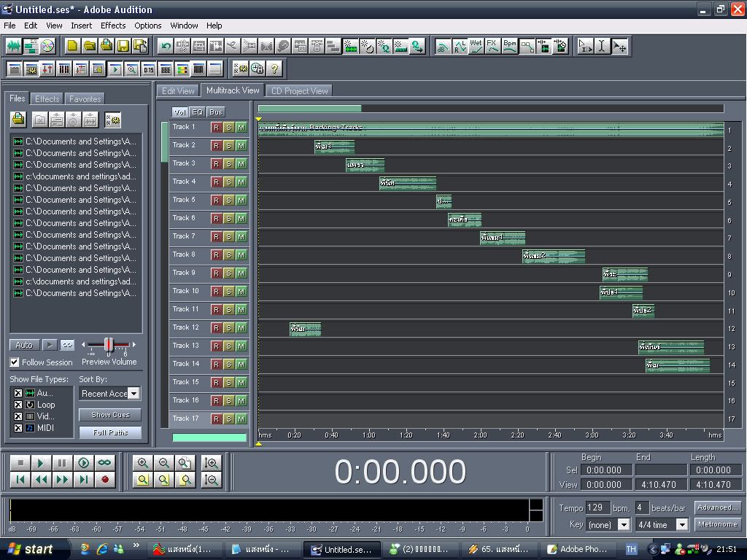The image size is (747, 560).
Task: Click the Preview Volume slider handle
Action: (109, 345)
